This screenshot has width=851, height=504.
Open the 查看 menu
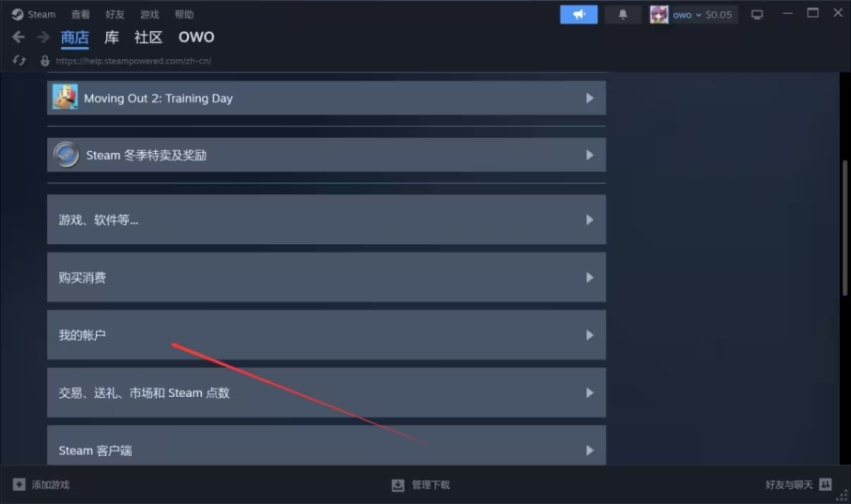[81, 15]
